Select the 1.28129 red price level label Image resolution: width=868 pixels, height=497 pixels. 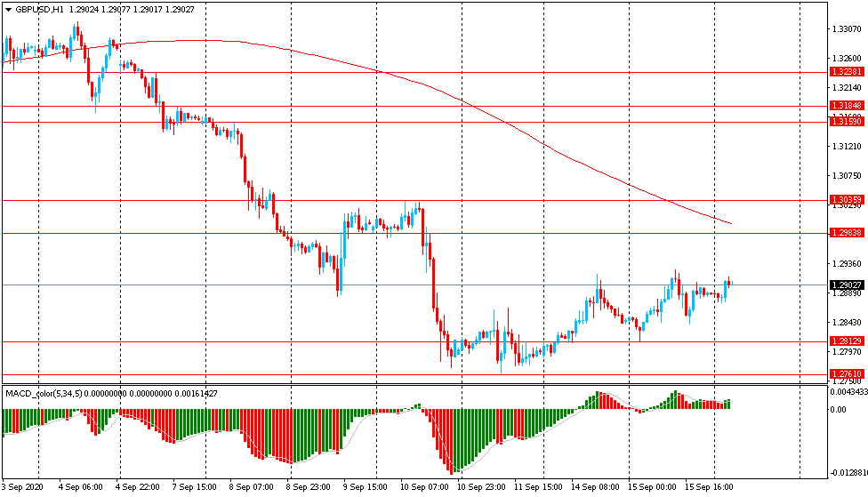pyautogui.click(x=847, y=341)
